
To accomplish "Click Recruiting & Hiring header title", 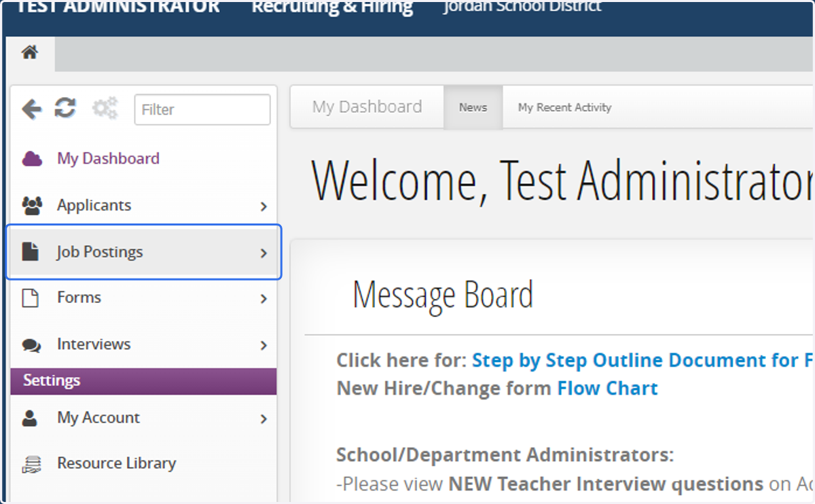I will coord(332,7).
